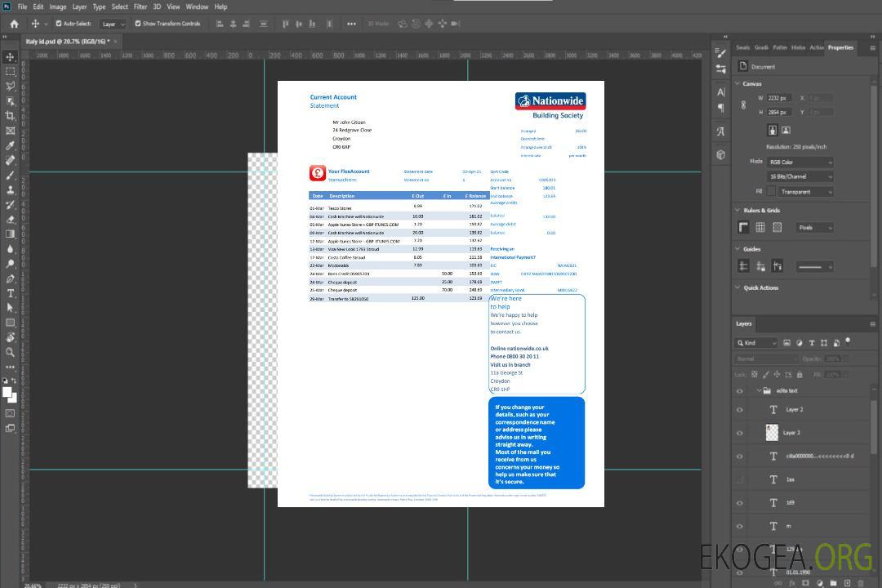Create a new group folder icon

tap(833, 583)
